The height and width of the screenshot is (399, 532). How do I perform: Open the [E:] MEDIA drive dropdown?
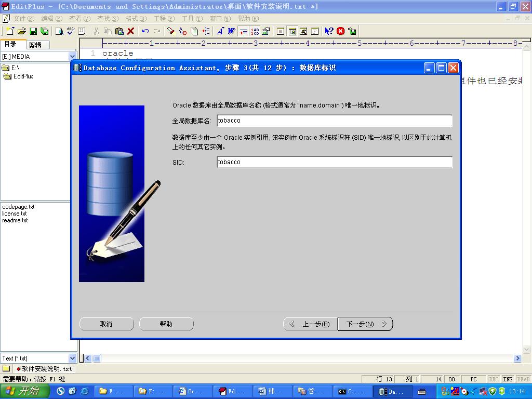[72, 56]
